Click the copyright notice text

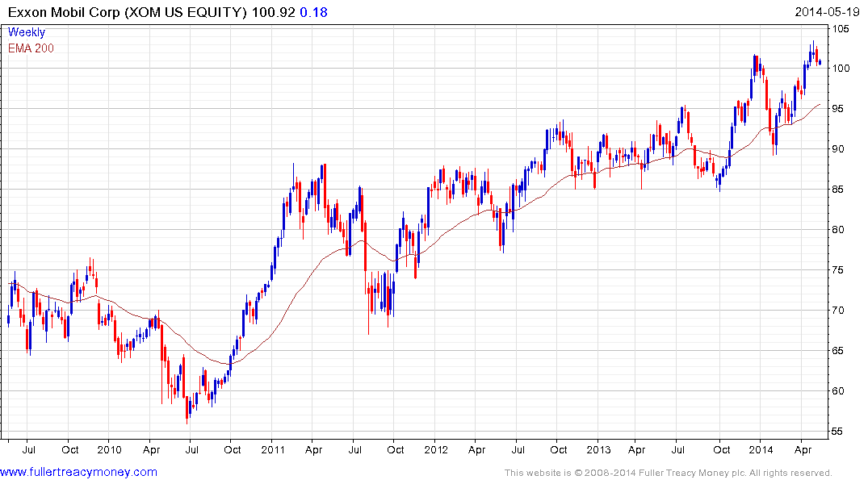(669, 473)
